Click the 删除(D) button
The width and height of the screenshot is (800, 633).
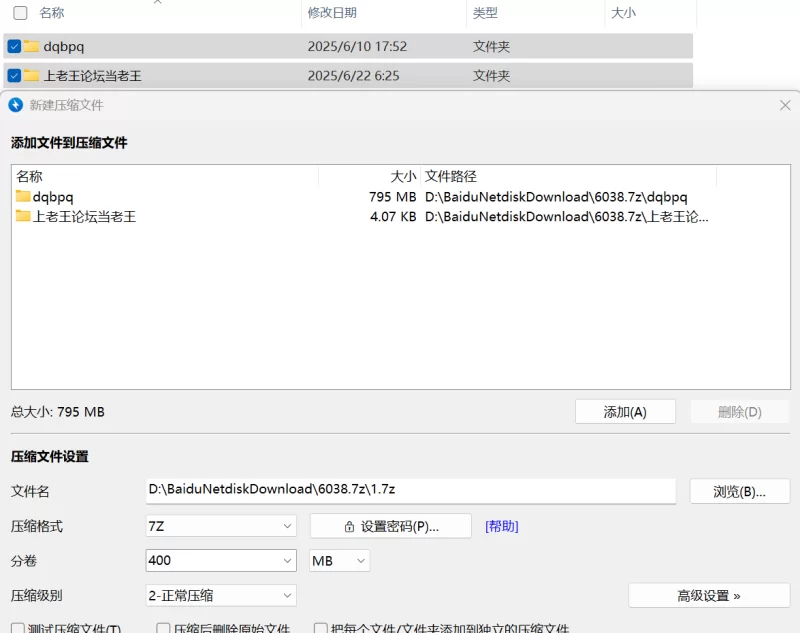(740, 412)
